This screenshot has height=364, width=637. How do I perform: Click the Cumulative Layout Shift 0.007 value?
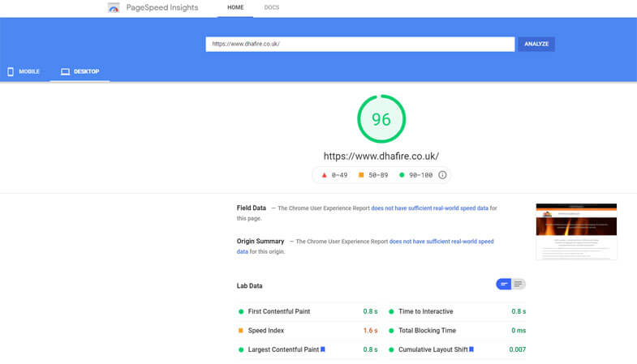(517, 349)
